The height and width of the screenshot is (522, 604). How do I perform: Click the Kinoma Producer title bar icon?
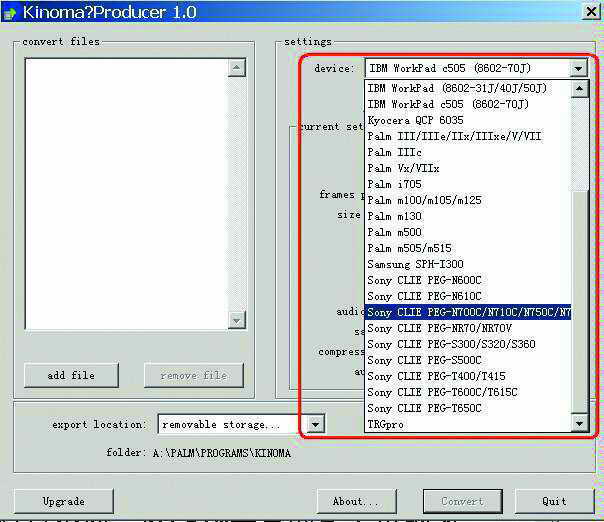pos(10,12)
